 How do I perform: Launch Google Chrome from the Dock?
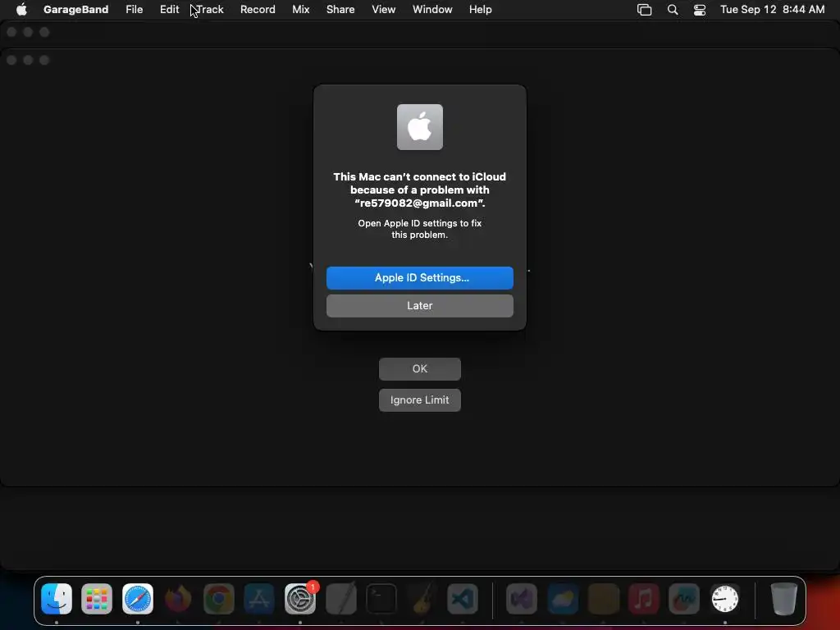click(x=218, y=598)
